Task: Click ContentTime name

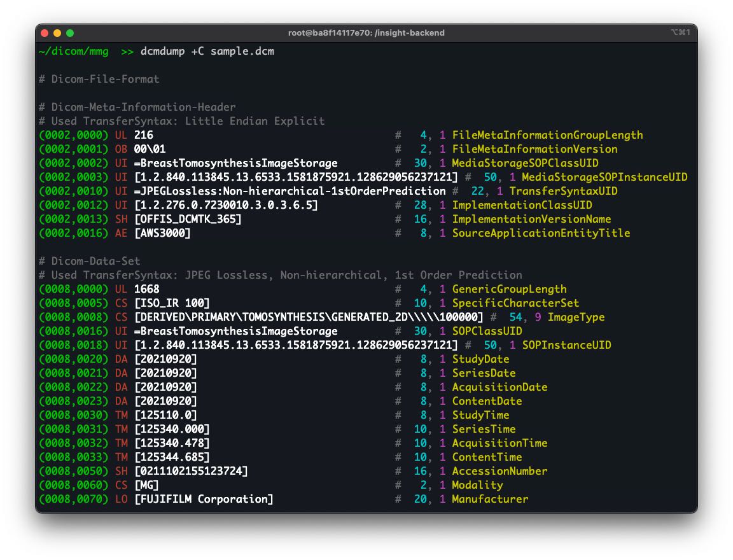Action: [x=487, y=458]
